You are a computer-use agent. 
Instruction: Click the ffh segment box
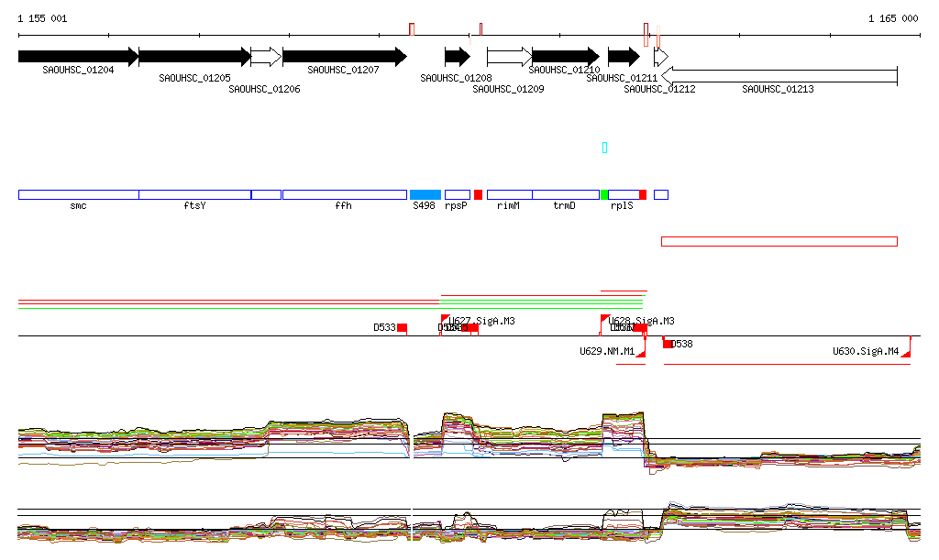pos(345,194)
